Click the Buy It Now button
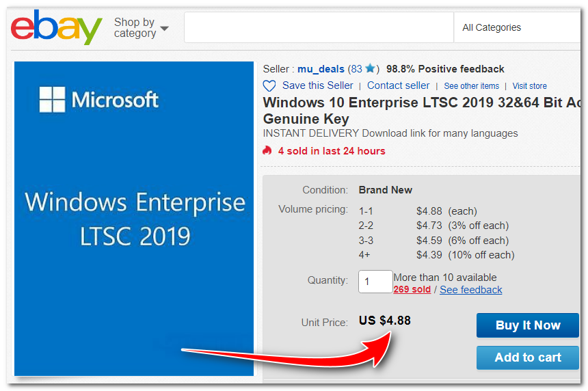The image size is (588, 391). pos(528,325)
